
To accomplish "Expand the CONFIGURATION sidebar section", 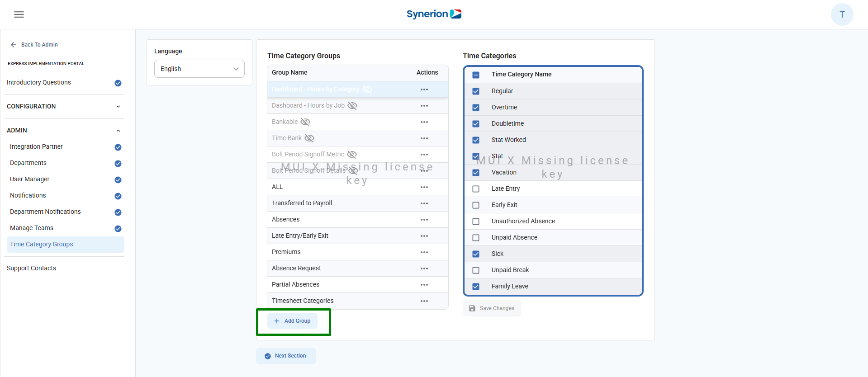I will (x=64, y=106).
